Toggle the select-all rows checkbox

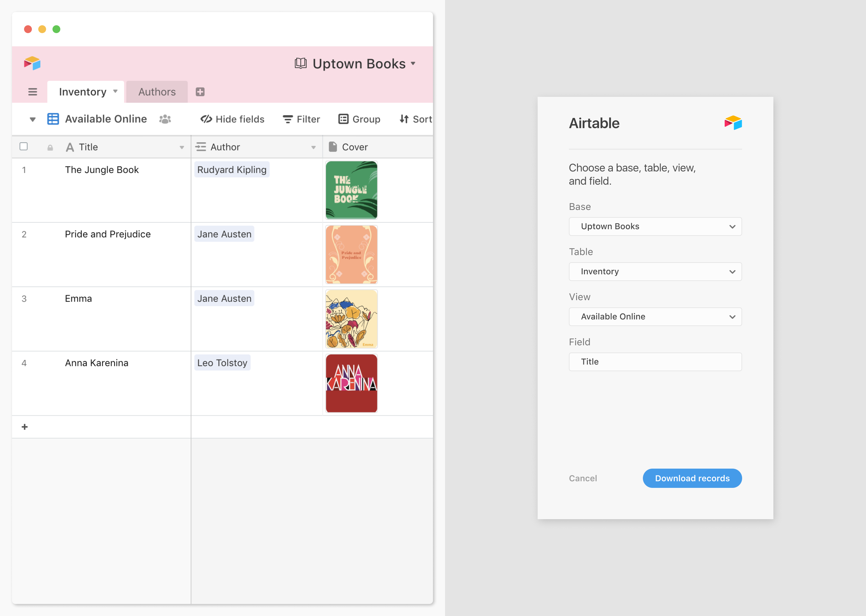[23, 146]
